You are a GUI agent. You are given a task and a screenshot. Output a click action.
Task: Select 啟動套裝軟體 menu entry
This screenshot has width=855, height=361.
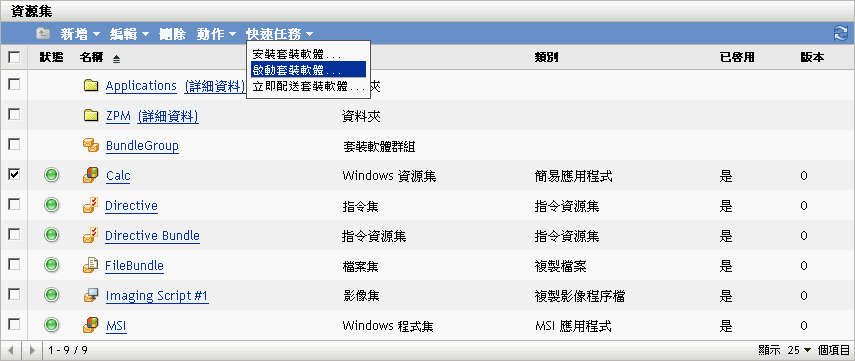tap(309, 70)
